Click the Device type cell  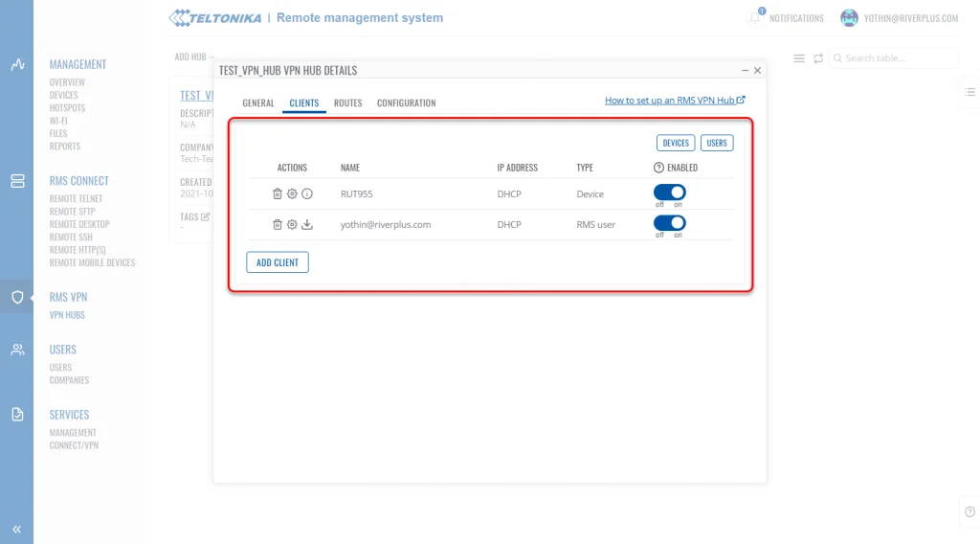[590, 193]
